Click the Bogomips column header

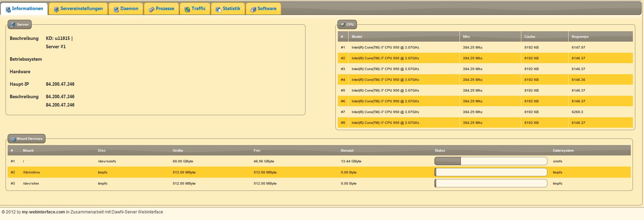click(x=580, y=37)
